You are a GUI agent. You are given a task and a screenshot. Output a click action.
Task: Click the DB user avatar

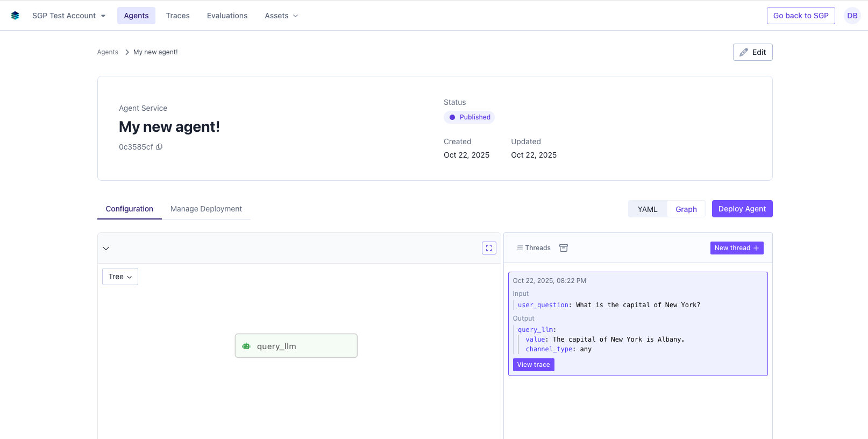click(852, 16)
